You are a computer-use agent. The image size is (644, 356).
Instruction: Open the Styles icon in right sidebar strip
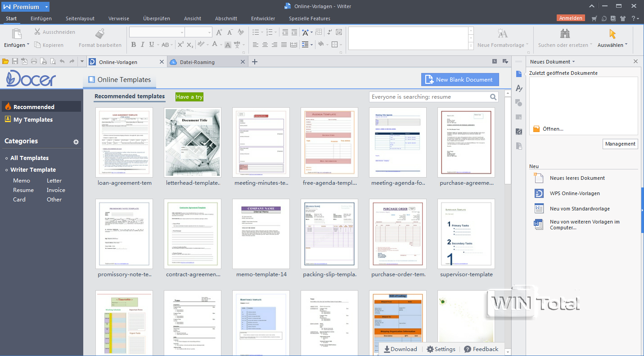pos(519,88)
